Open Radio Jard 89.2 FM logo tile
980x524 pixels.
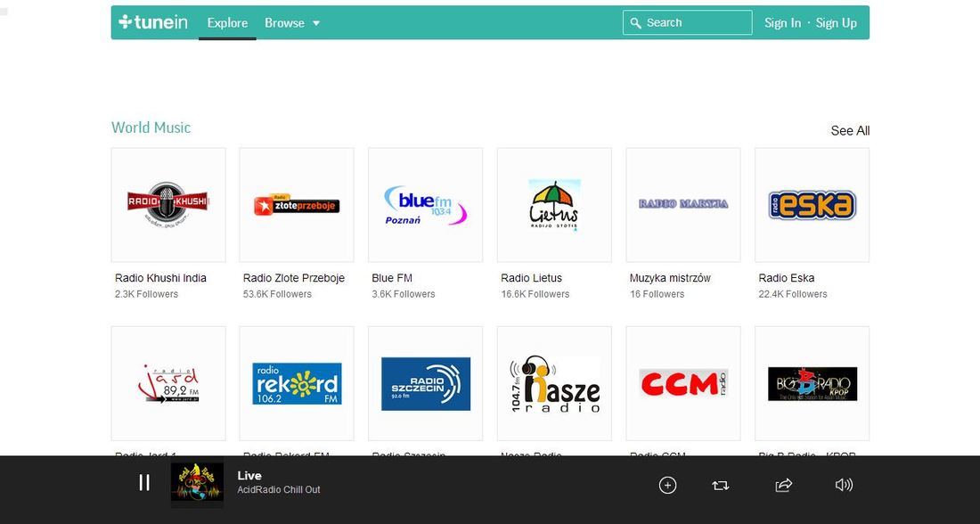(x=168, y=383)
